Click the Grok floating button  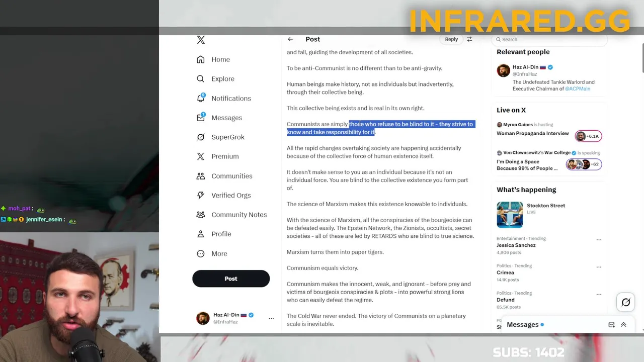(626, 302)
